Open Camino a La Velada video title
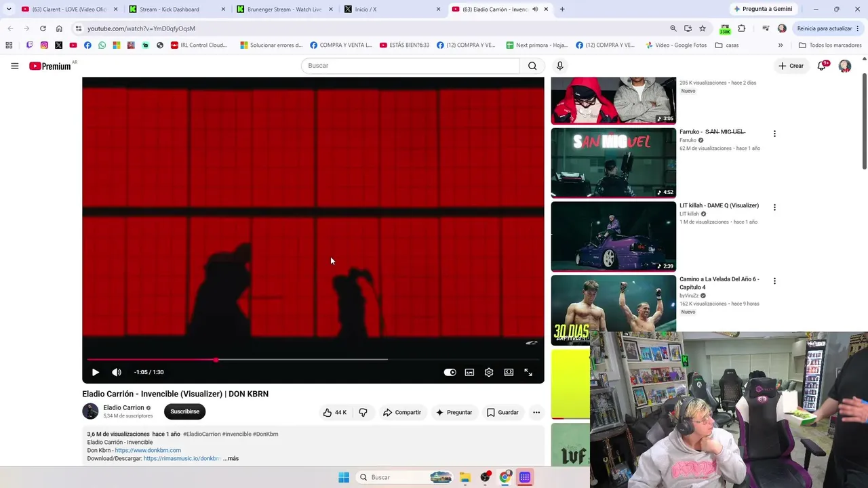 click(719, 283)
